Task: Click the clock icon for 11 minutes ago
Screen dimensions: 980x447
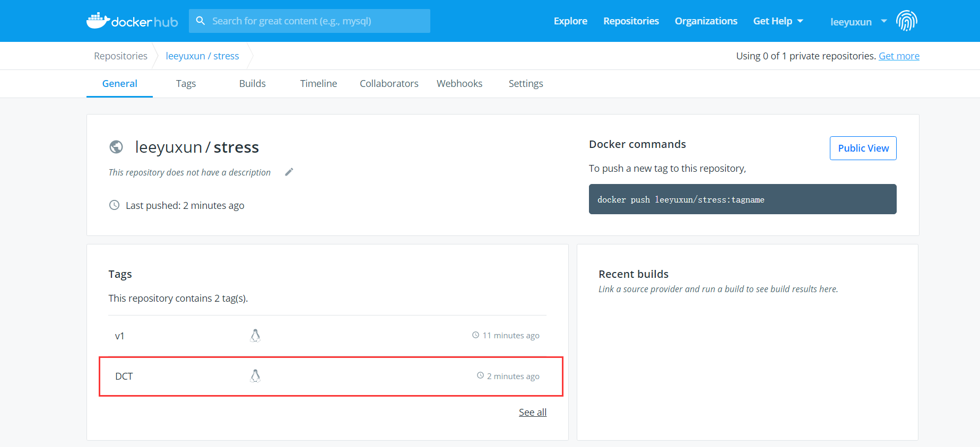Action: coord(476,335)
